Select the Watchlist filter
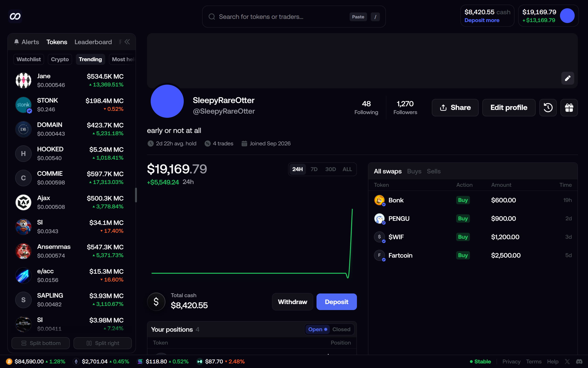The image size is (588, 368). coord(29,59)
